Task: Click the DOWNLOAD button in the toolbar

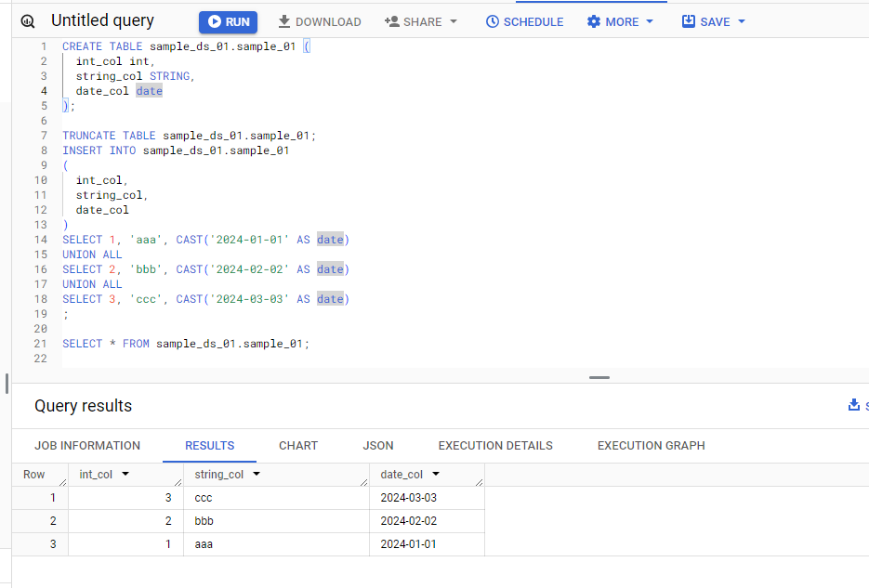Action: [319, 22]
